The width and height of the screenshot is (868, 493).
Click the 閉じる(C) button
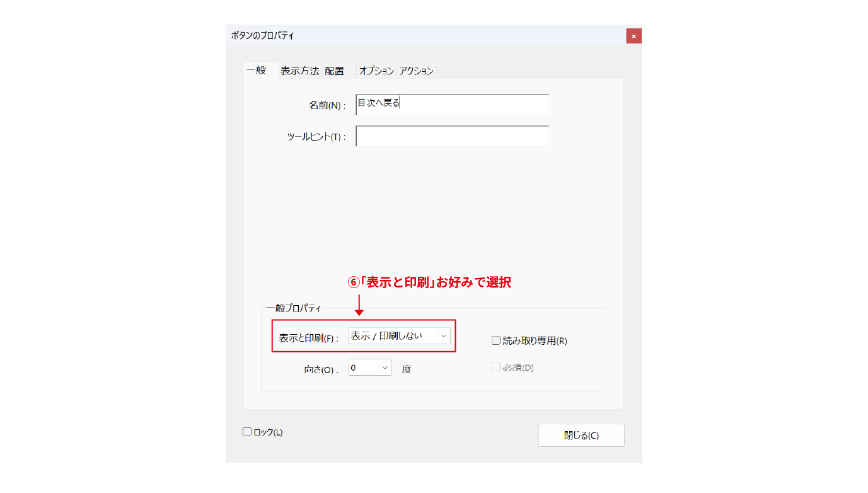click(581, 436)
